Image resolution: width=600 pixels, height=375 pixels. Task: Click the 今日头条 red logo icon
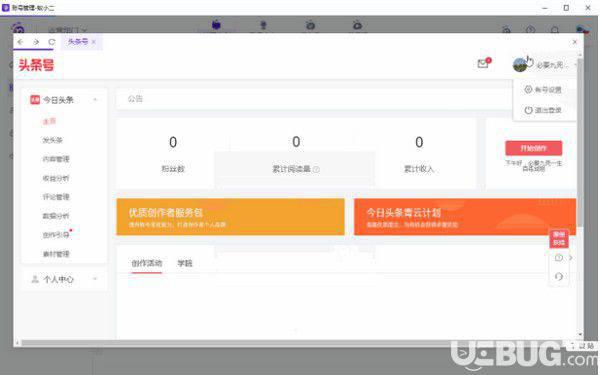(x=35, y=100)
